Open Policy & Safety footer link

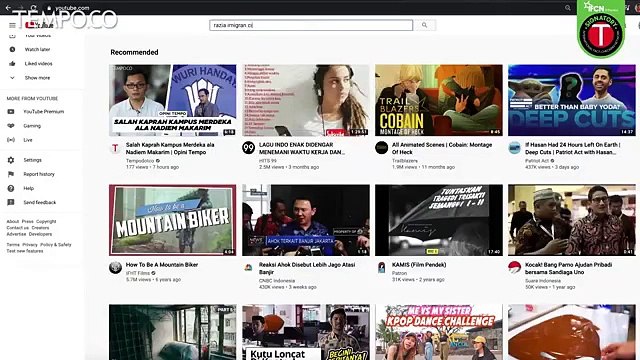(x=56, y=245)
